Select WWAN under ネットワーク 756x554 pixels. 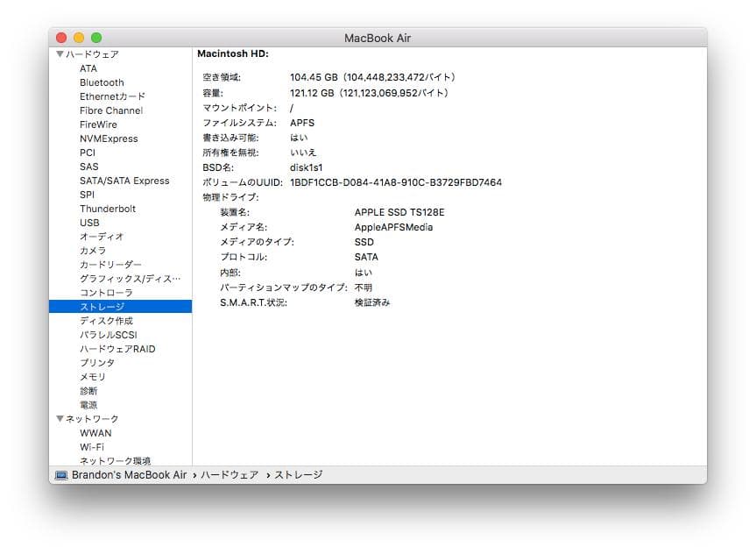pyautogui.click(x=95, y=433)
